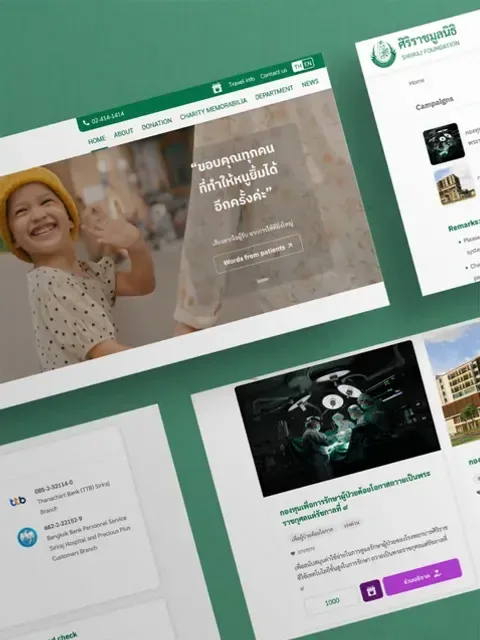Click the Thai campaign title in green

[355, 498]
